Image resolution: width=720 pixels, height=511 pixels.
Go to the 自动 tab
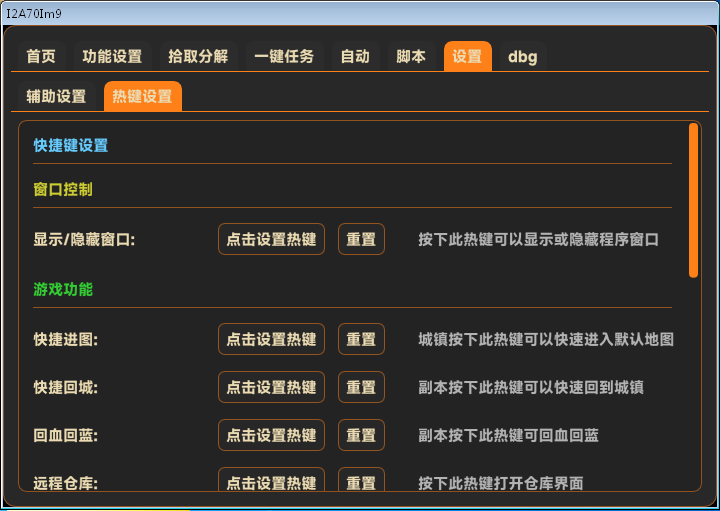click(x=355, y=57)
